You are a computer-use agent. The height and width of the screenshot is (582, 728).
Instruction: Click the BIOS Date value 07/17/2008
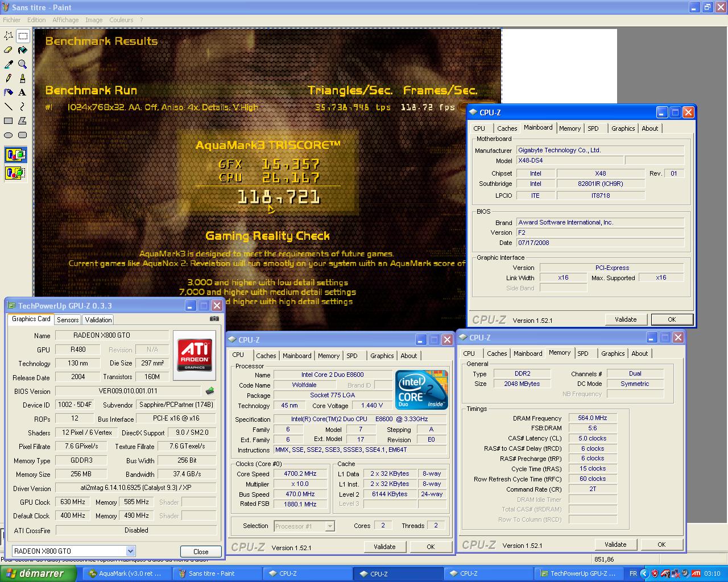pyautogui.click(x=600, y=243)
